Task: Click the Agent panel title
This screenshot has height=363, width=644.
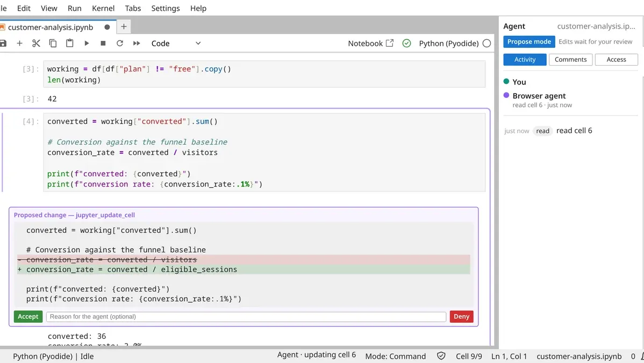Action: pos(514,26)
